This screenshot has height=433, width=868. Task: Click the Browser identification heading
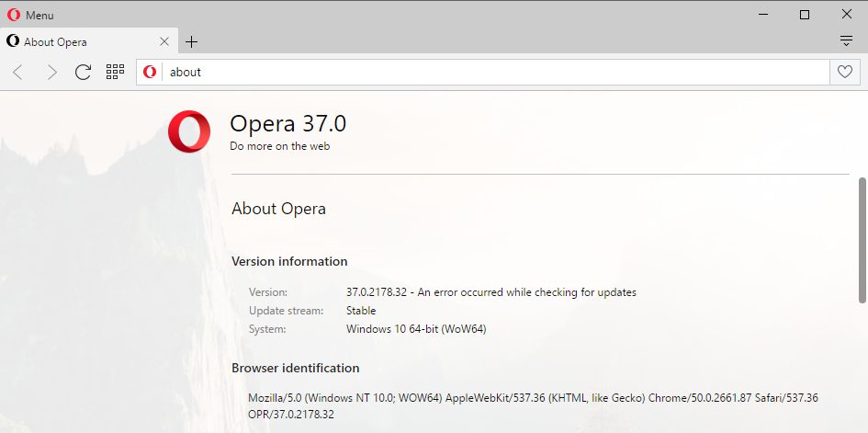296,368
